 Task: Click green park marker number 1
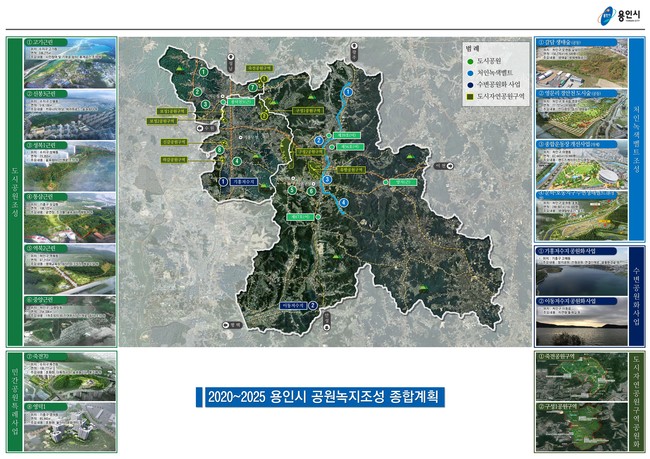[203, 72]
